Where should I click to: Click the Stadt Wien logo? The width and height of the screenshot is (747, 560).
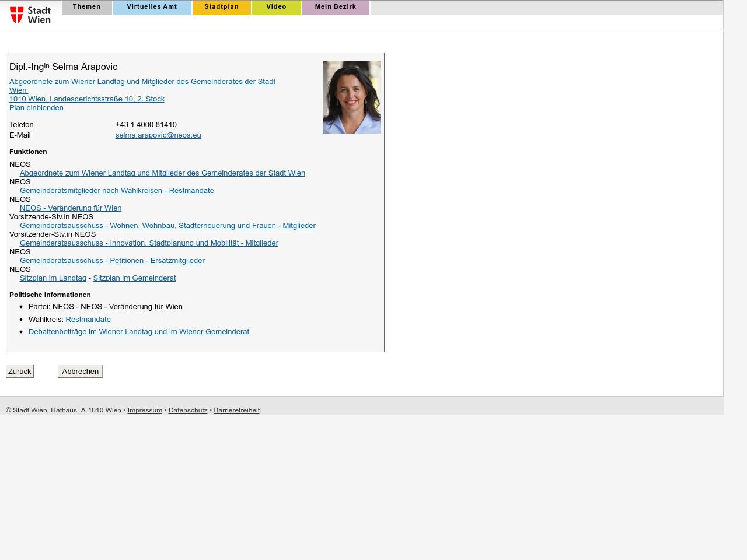click(x=30, y=15)
